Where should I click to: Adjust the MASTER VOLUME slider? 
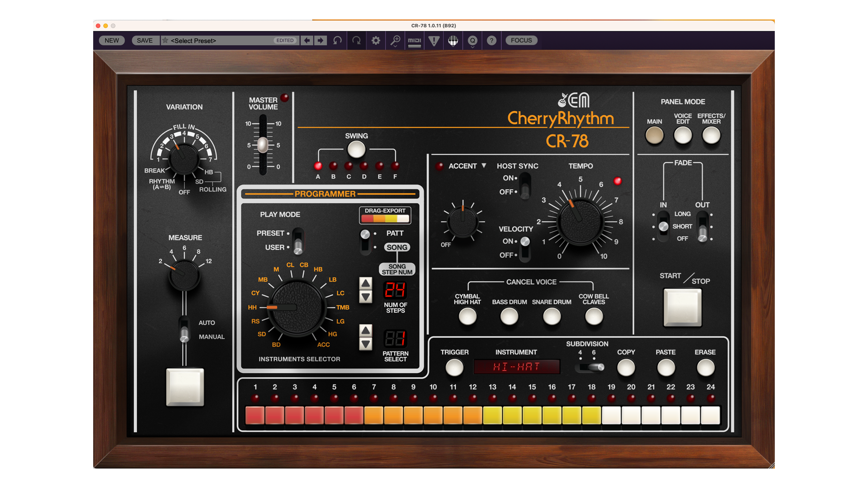[x=263, y=145]
